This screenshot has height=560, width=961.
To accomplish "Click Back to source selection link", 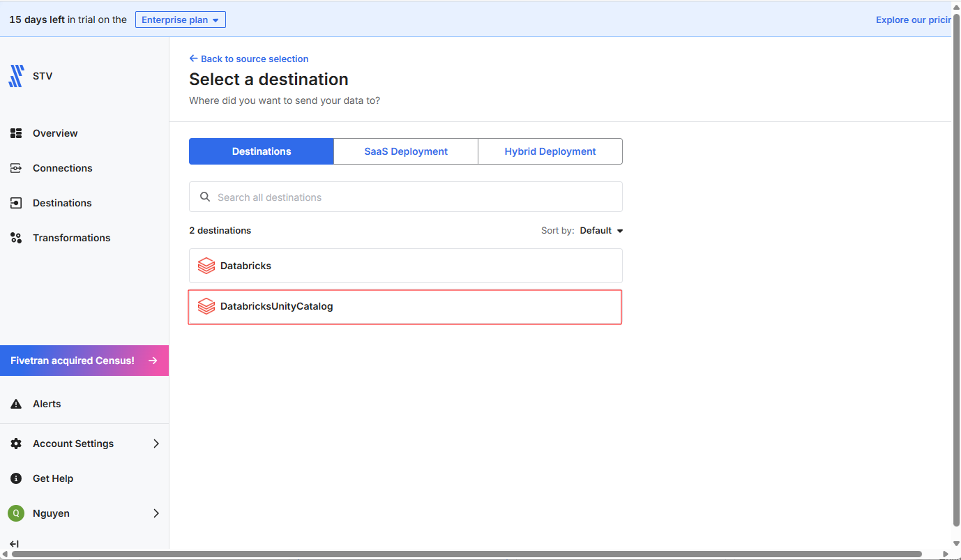I will pos(249,59).
